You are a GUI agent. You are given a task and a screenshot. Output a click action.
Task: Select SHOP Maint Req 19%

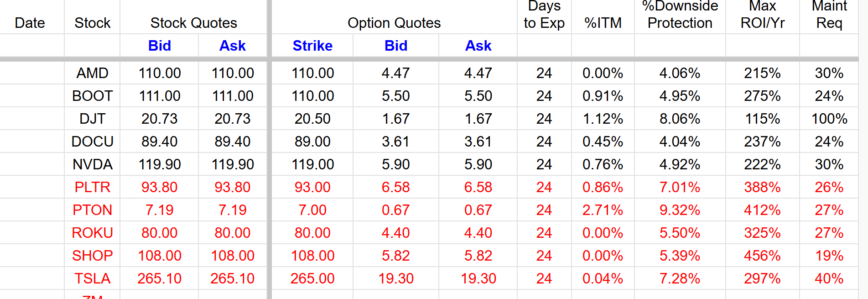click(x=829, y=256)
